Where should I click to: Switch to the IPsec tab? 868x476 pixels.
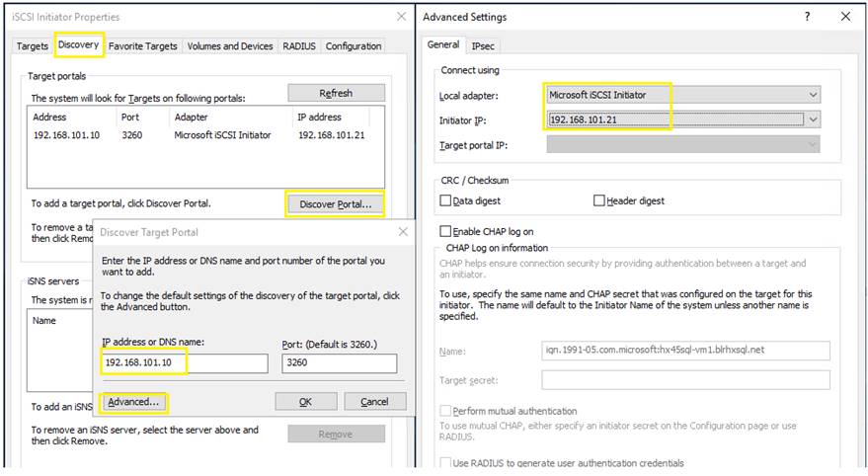pos(483,46)
